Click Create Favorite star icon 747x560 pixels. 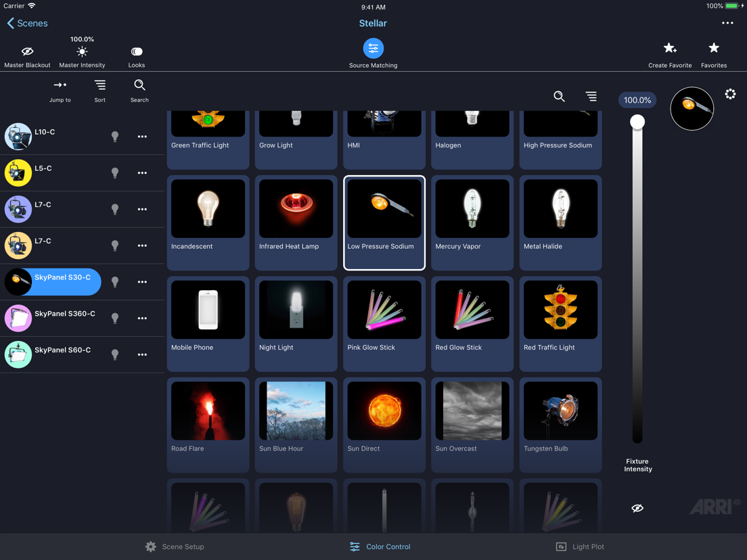coord(670,48)
